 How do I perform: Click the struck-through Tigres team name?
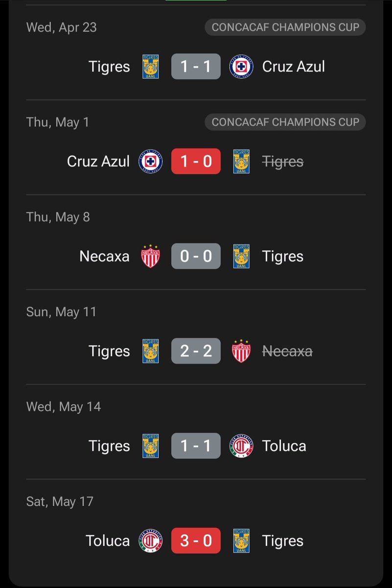[283, 162]
